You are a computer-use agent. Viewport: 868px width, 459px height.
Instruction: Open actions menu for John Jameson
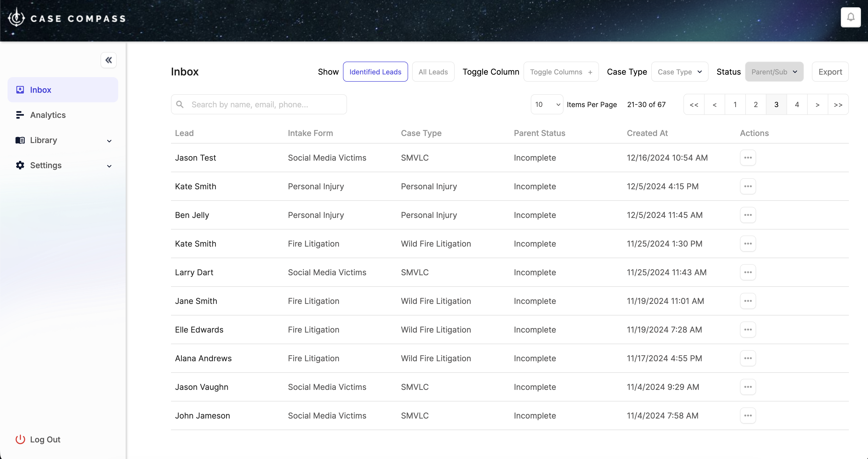(748, 415)
